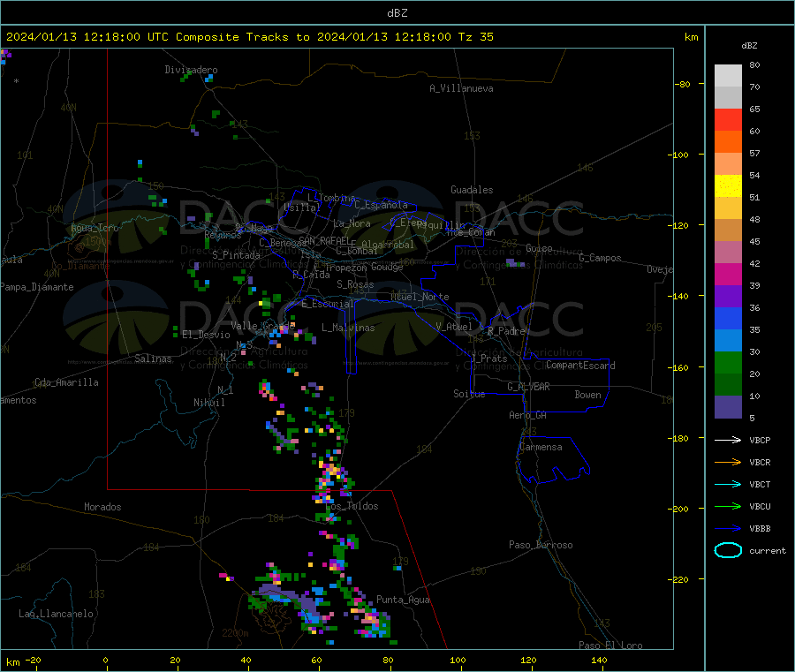Image resolution: width=795 pixels, height=672 pixels.
Task: Click the 'Morados' map label
Action: 103,507
